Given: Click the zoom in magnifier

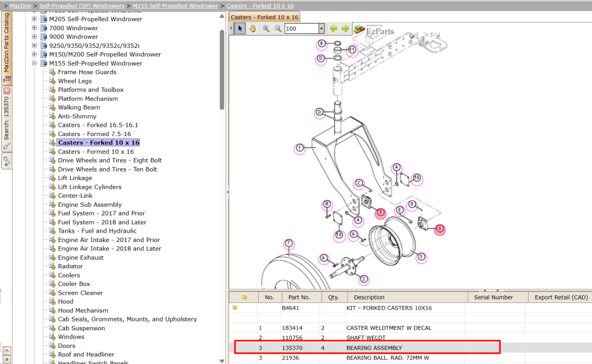Looking at the screenshot, I should coord(266,28).
